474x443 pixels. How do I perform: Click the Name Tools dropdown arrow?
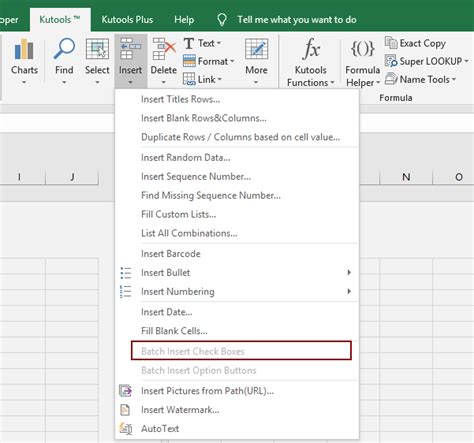point(454,79)
